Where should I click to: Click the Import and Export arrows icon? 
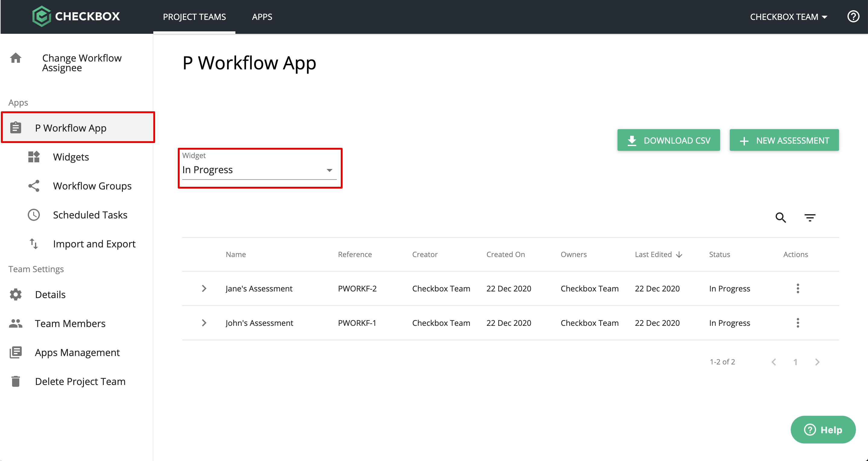point(34,244)
